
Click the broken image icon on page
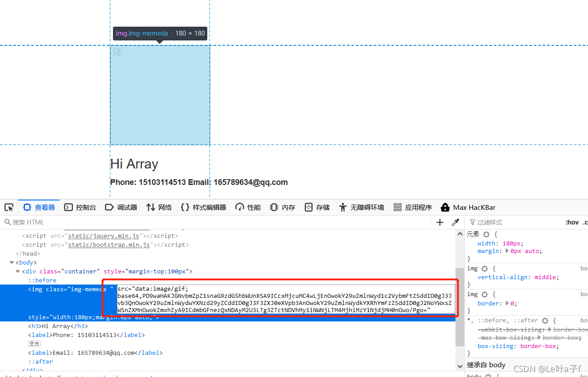pos(117,52)
